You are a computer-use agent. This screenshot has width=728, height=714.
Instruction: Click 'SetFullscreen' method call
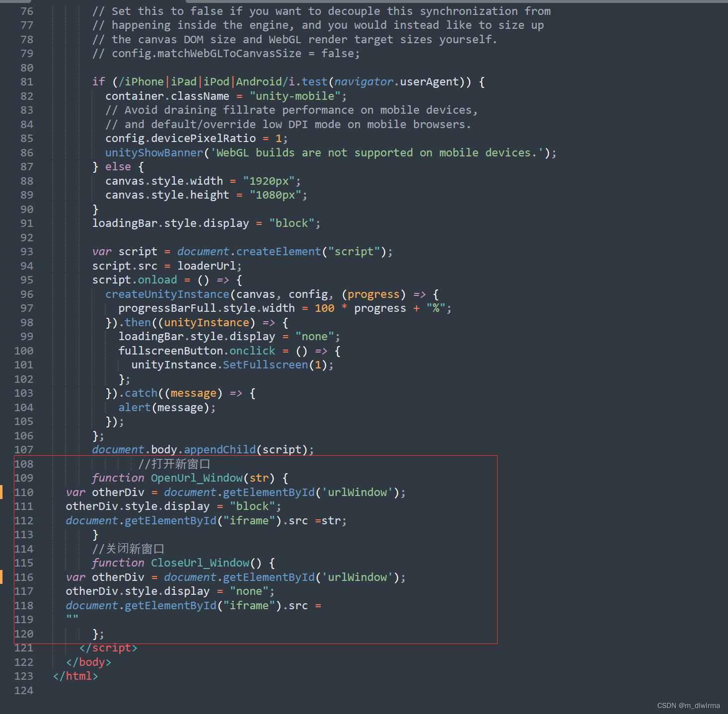pos(266,365)
